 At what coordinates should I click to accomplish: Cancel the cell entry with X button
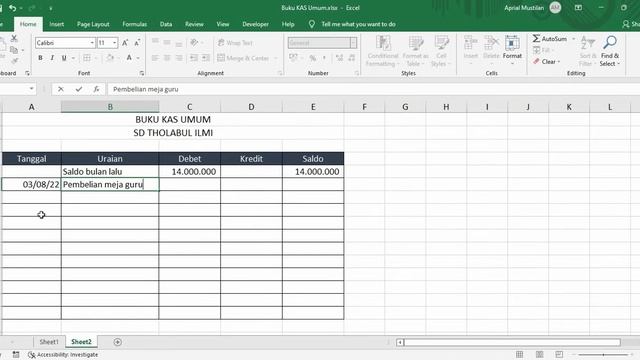point(60,89)
